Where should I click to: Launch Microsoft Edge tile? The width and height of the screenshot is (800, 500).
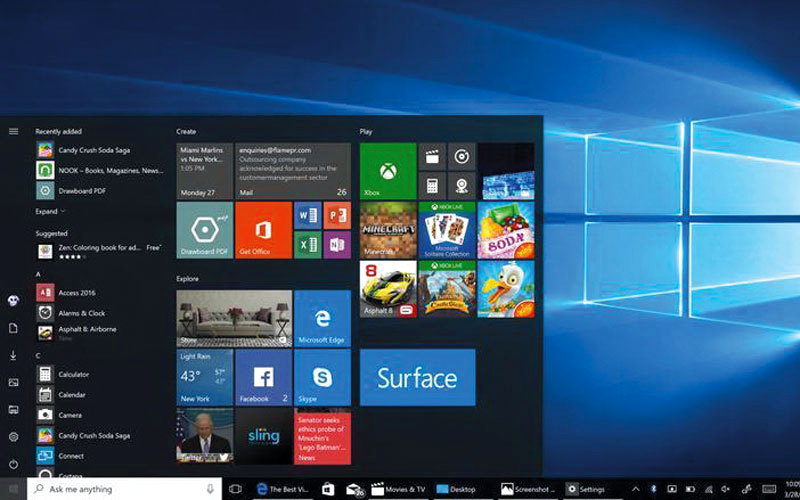(x=322, y=318)
